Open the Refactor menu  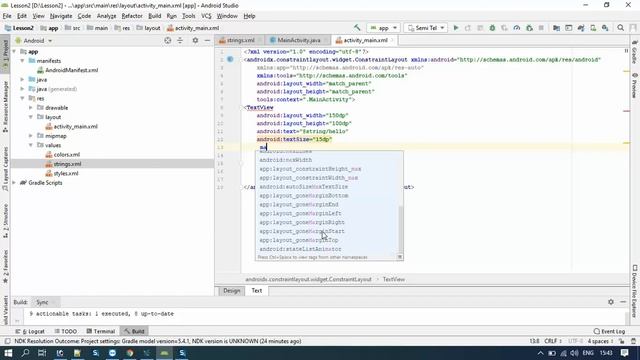tap(132, 16)
